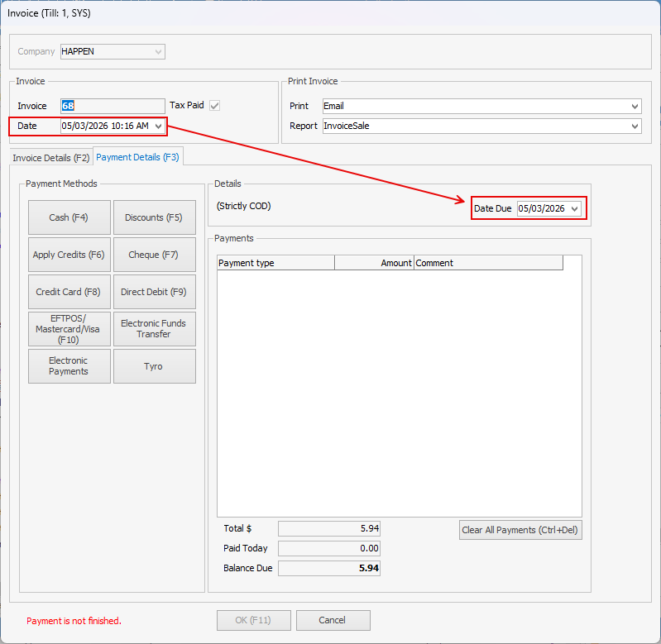This screenshot has height=644, width=661.
Task: Choose Electronic Funds Transfer payment
Action: pos(155,329)
